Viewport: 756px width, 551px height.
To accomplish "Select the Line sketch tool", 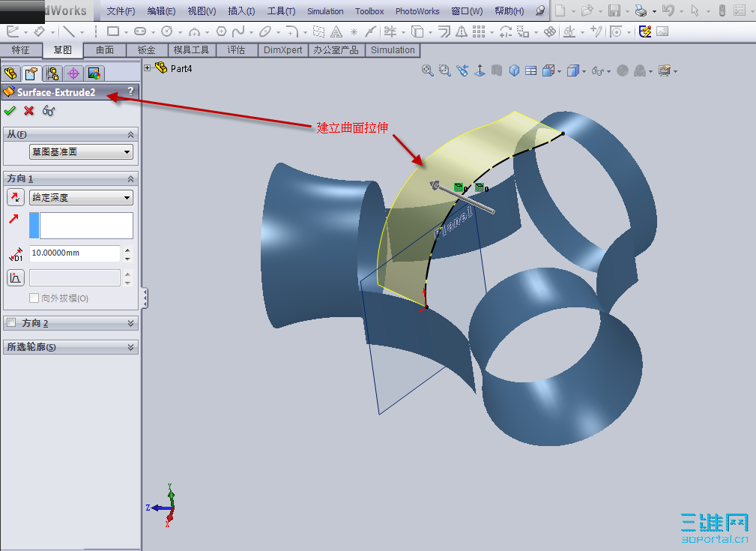I will click(x=69, y=31).
